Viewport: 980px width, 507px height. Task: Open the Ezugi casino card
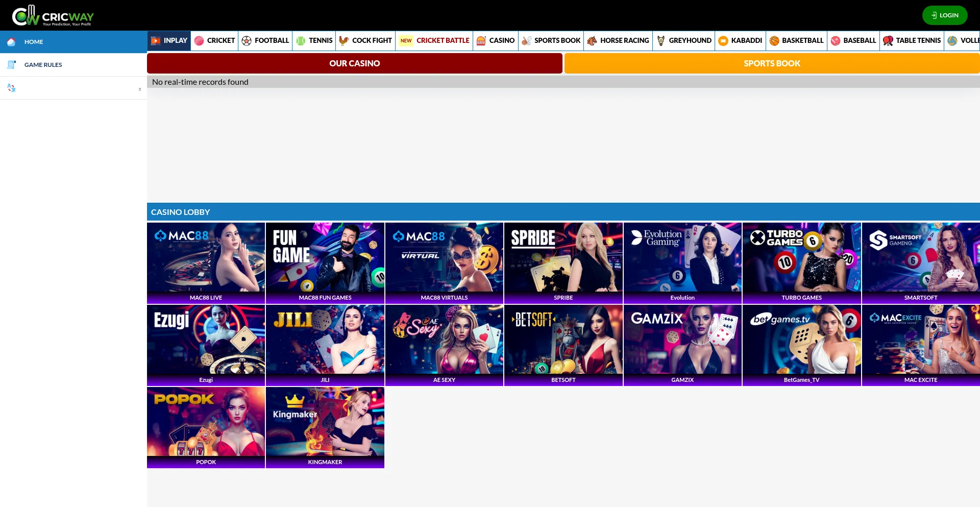(206, 345)
